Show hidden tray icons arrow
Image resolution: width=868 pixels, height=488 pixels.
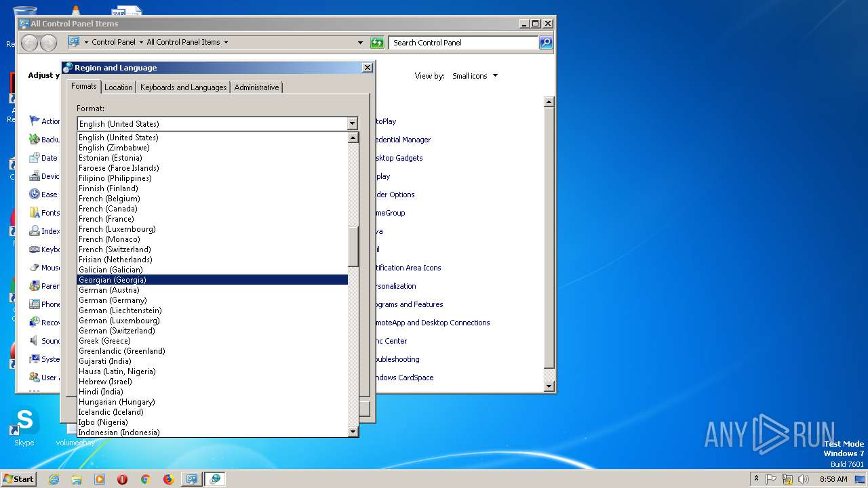click(x=756, y=479)
